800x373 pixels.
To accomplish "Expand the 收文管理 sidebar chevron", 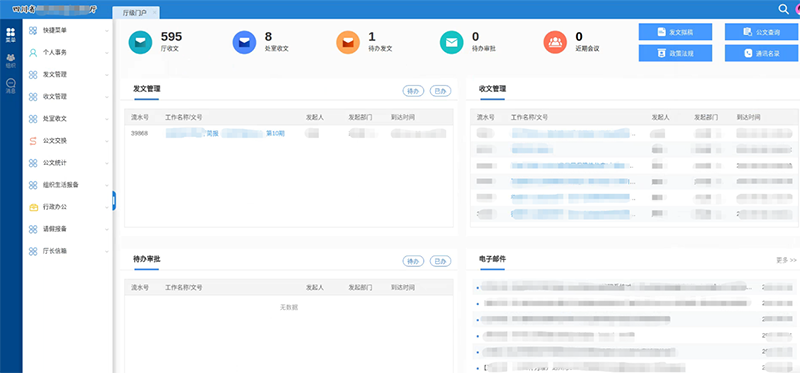I will (x=107, y=97).
